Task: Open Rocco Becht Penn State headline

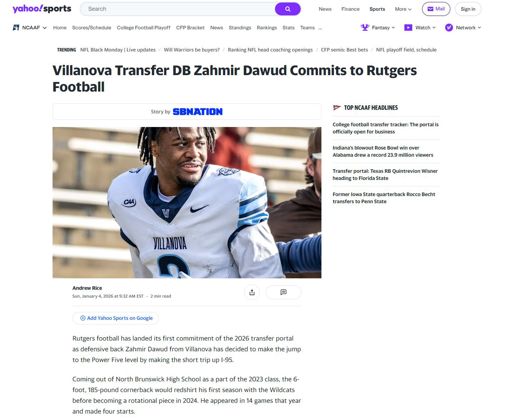Action: 384,198
